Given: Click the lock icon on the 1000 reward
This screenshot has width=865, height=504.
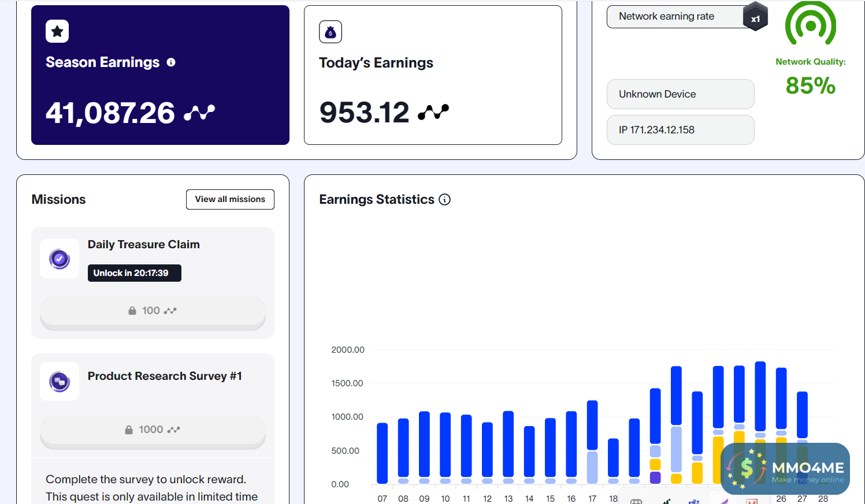Looking at the screenshot, I should click(x=129, y=430).
